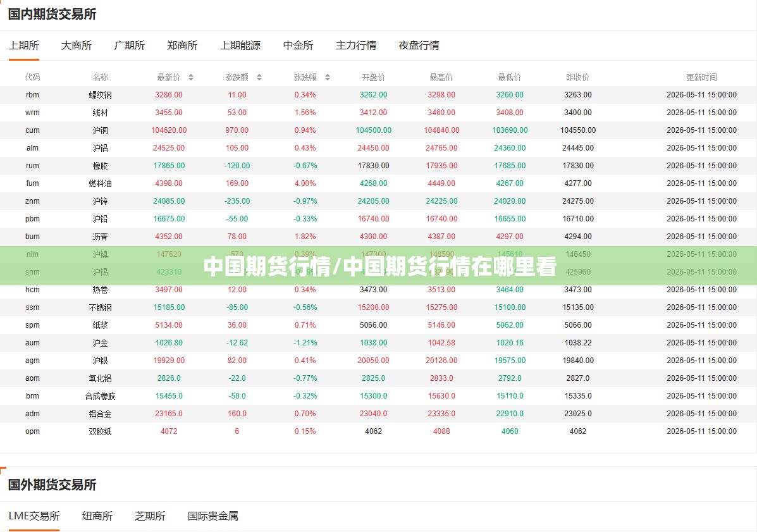Click the 4.00% change value
This screenshot has width=757, height=532.
(305, 183)
